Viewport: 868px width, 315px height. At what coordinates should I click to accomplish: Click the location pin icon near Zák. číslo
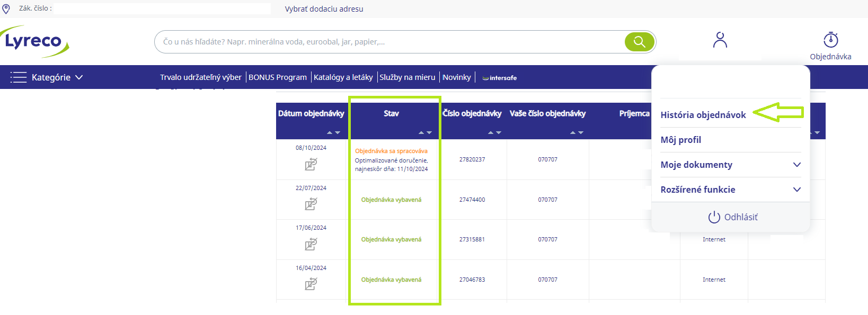click(x=6, y=9)
